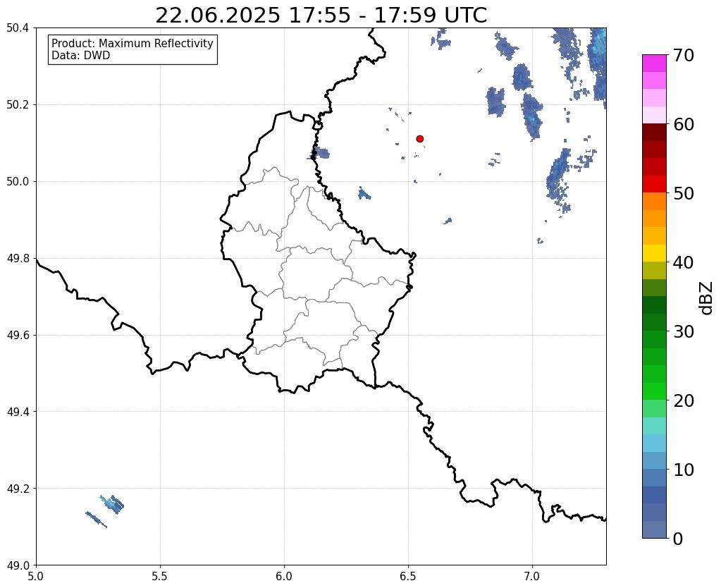Click the longitude tick label 6.5
The height and width of the screenshot is (588, 721).
tap(408, 576)
